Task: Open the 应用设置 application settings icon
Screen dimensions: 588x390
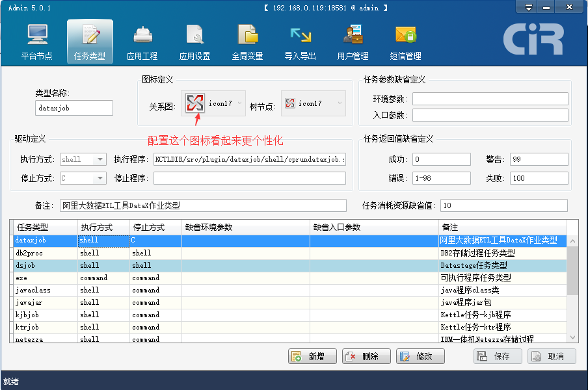Action: tap(194, 41)
